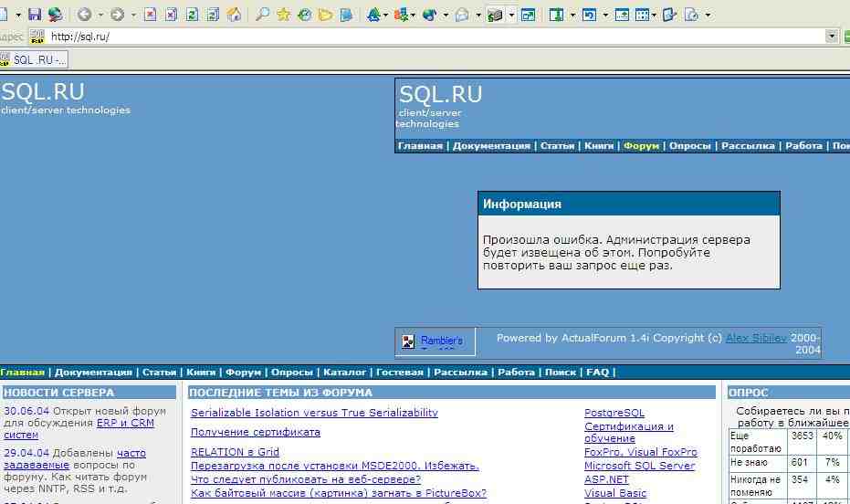Open Favorites with the star icon
This screenshot has height=504, width=850.
pos(284,15)
